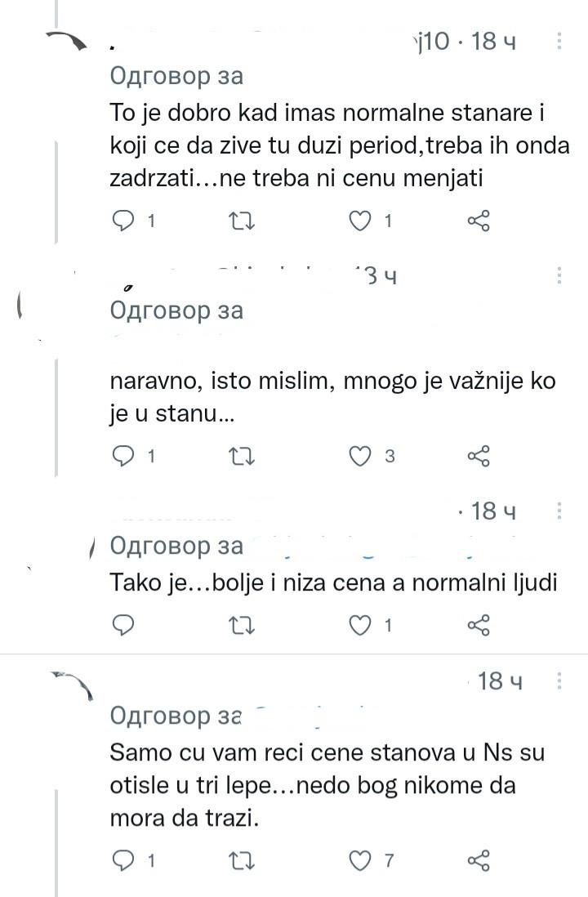Retweet the tweet about cene stanova u Ns
The width and height of the screenshot is (588, 897).
pyautogui.click(x=243, y=859)
